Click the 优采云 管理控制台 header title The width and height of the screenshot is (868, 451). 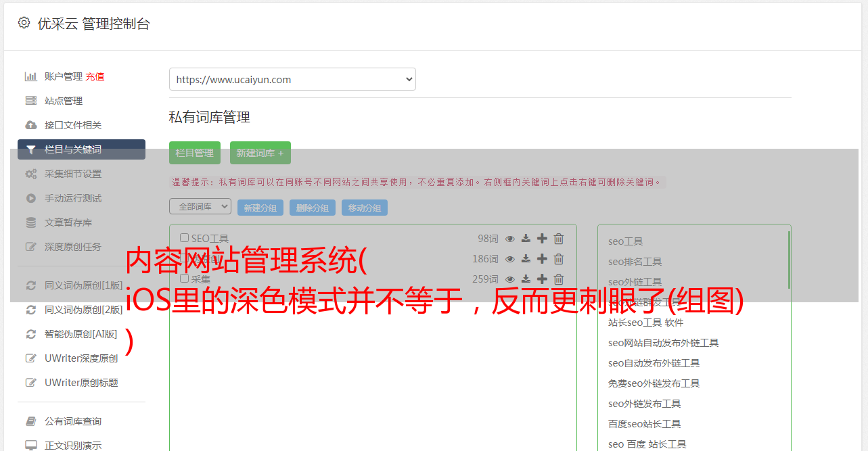pyautogui.click(x=93, y=24)
